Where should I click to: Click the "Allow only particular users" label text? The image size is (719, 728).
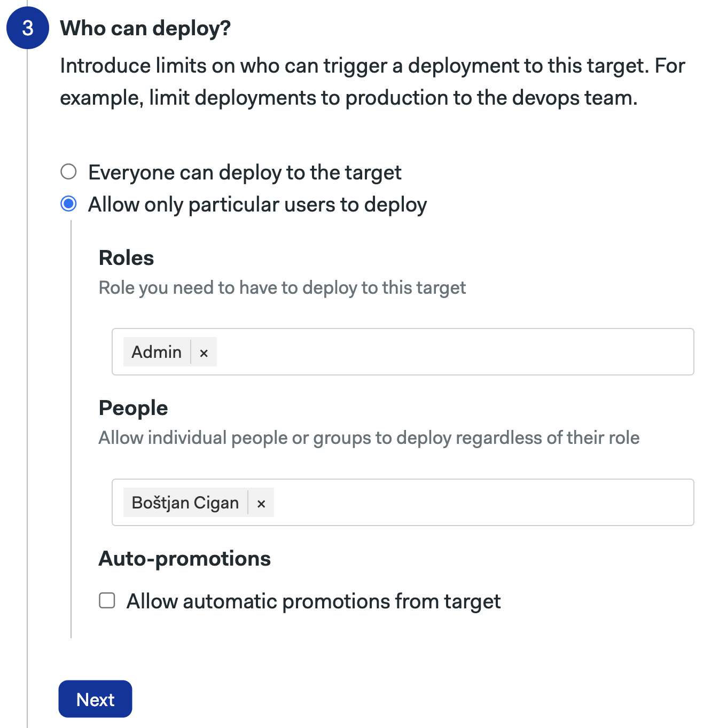point(257,203)
